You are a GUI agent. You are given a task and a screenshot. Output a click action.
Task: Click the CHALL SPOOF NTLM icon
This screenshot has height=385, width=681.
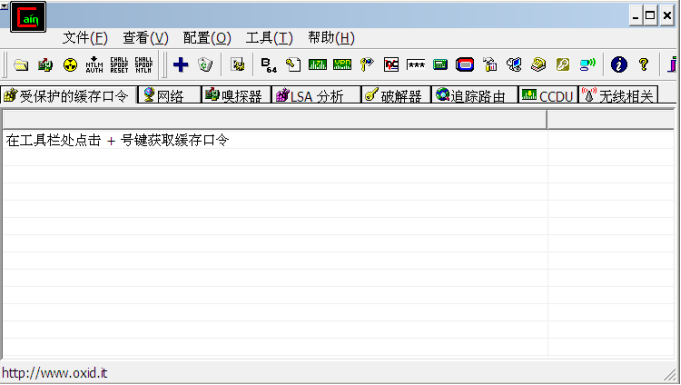click(144, 65)
